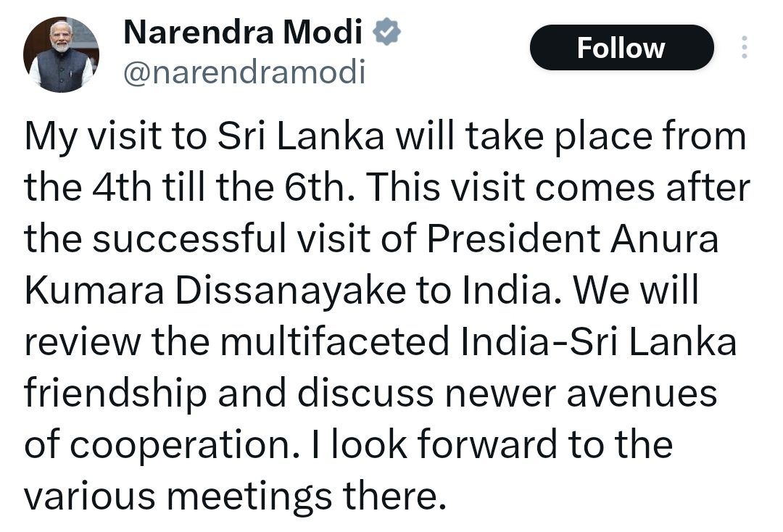Click the word "Kumara" in the tweet
Viewport: 783px width, 532px height.
[94, 291]
